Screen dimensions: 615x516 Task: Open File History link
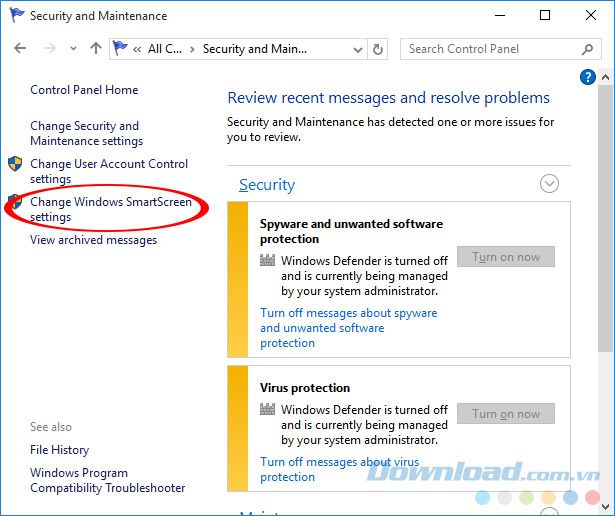click(60, 450)
